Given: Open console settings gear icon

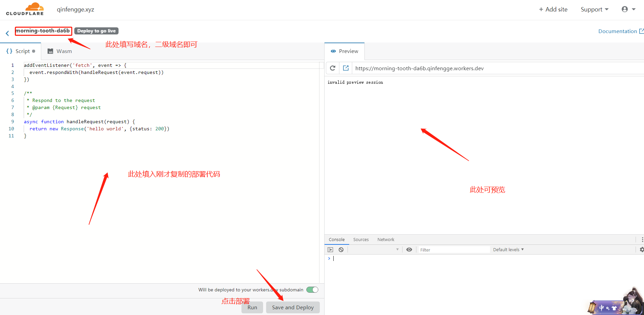Looking at the screenshot, I should click(642, 250).
